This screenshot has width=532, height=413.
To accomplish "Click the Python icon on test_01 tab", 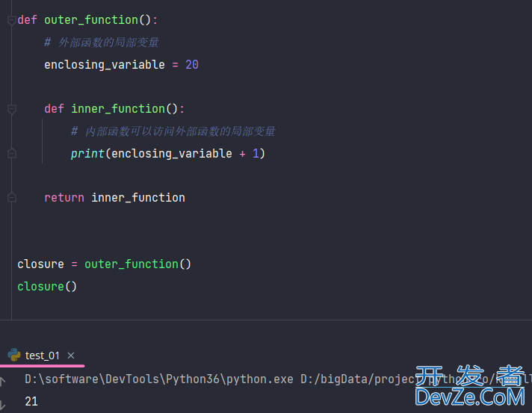I will [14, 355].
